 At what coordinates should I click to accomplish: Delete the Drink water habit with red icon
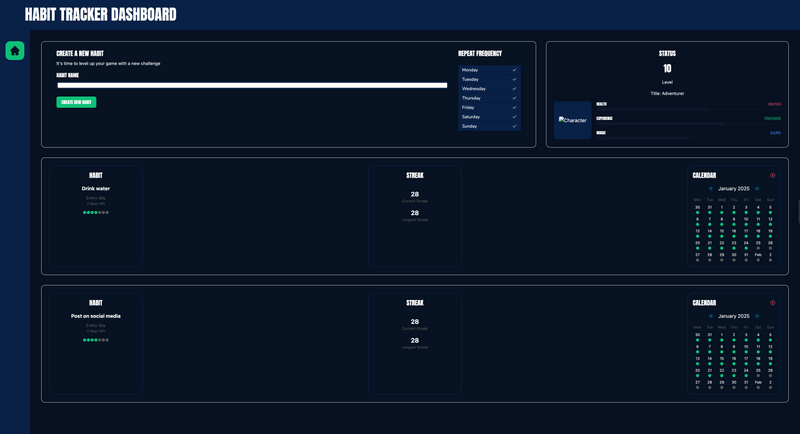(x=772, y=175)
